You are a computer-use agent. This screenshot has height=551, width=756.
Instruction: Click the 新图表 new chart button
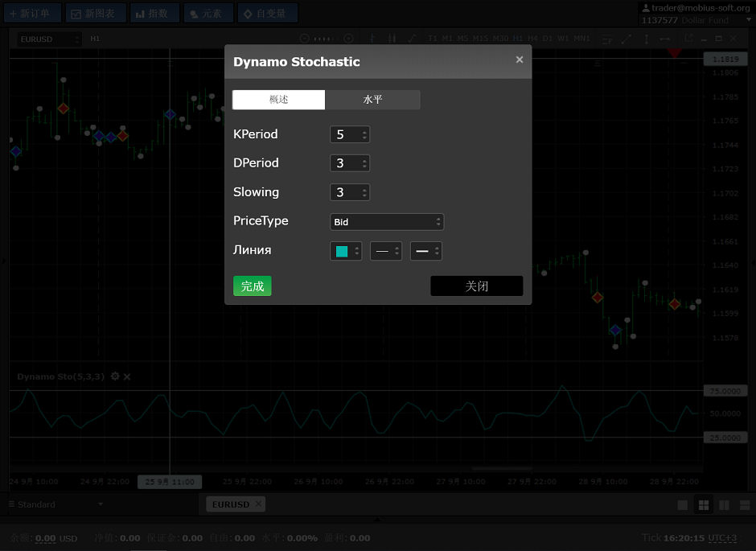coord(96,13)
